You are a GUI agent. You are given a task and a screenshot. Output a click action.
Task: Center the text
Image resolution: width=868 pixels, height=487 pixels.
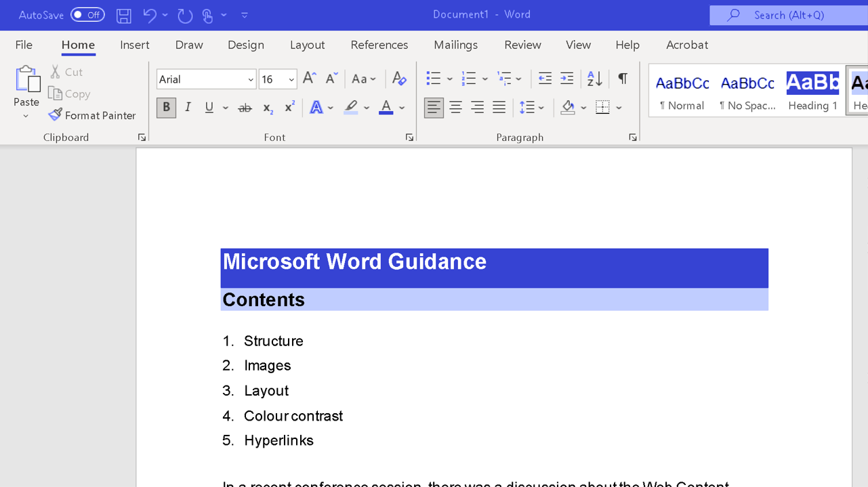(455, 108)
